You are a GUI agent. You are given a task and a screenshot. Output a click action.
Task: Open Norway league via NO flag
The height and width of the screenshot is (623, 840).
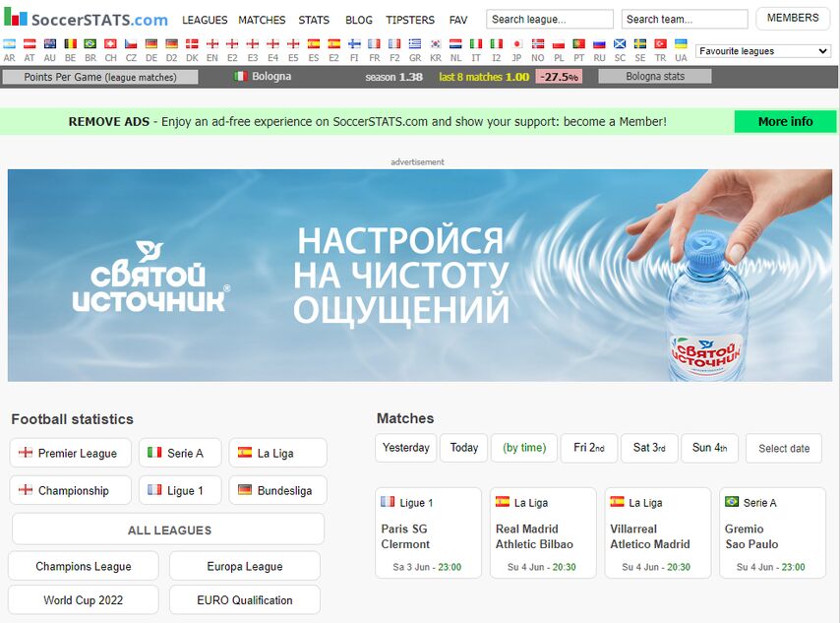click(538, 44)
